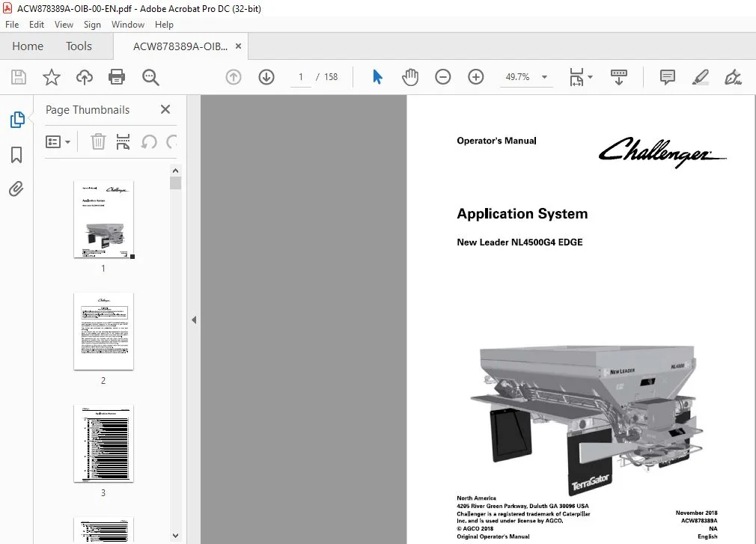Click the cloud upload share icon
The height and width of the screenshot is (544, 756).
coord(85,77)
